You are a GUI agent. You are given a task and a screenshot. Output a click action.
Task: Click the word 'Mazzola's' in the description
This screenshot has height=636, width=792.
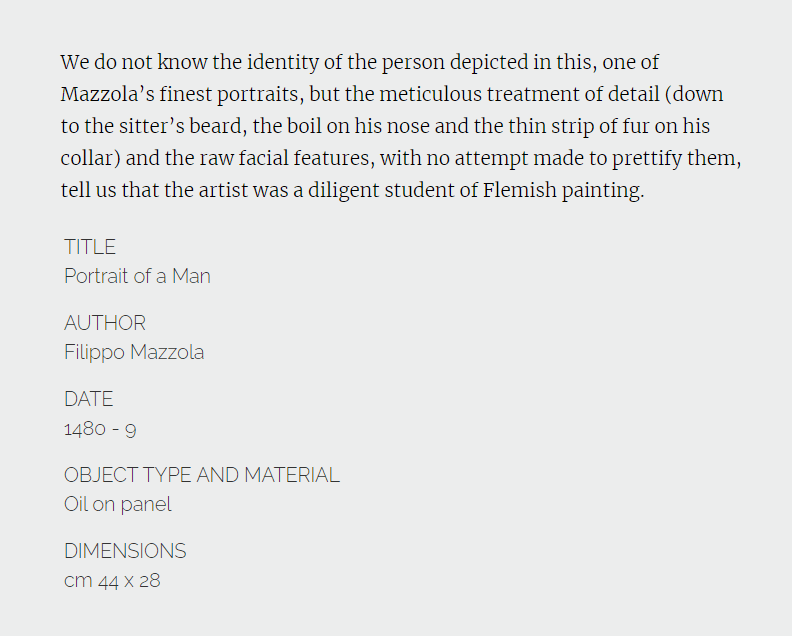(x=108, y=94)
